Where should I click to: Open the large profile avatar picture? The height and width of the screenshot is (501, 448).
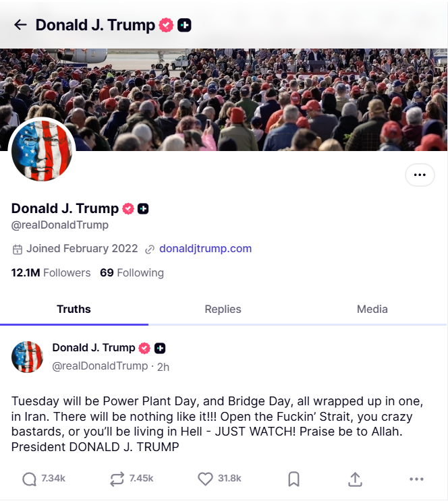tap(42, 150)
